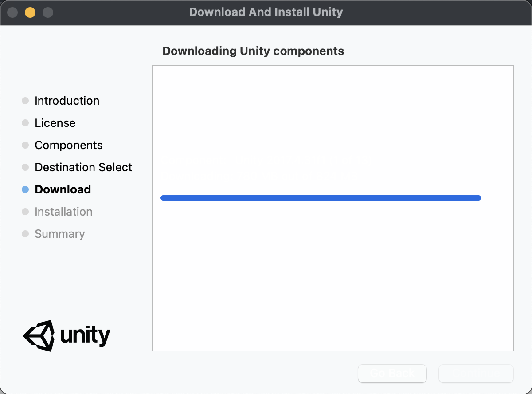Select the Destination Select step
The image size is (532, 394).
[83, 167]
